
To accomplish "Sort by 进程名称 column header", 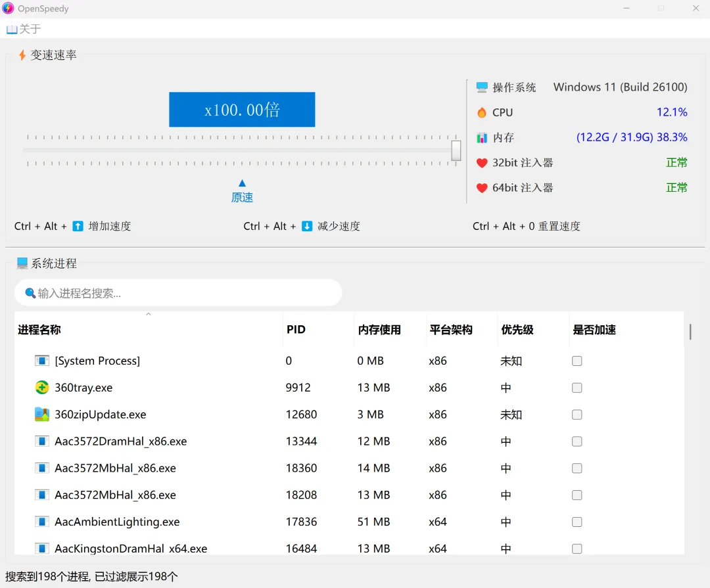I will (x=149, y=330).
